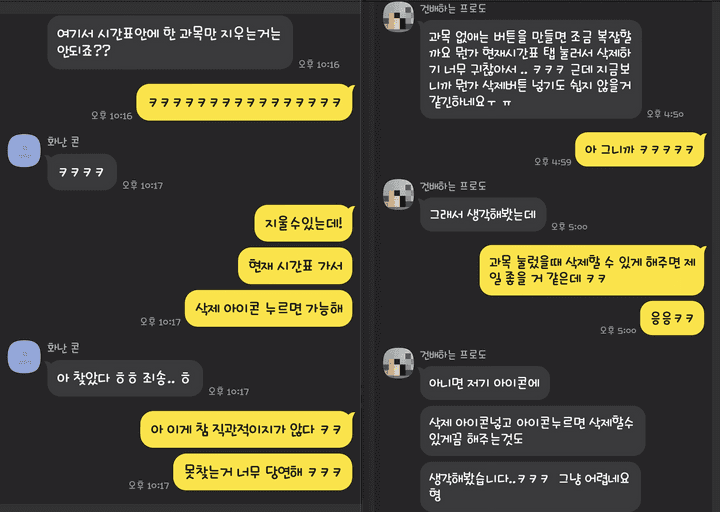The width and height of the screenshot is (720, 512).
Task: Select the long yellow ㅋㅋㅋ laughing bubble
Action: click(245, 102)
